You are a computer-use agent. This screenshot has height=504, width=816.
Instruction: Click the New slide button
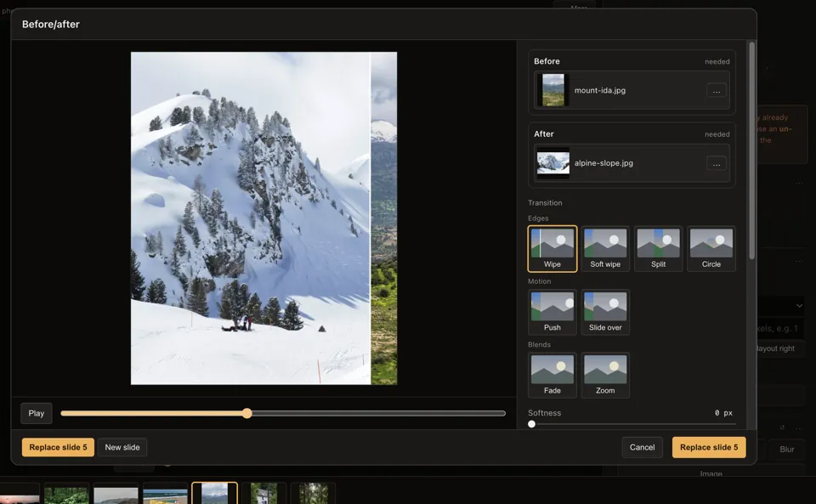(122, 447)
